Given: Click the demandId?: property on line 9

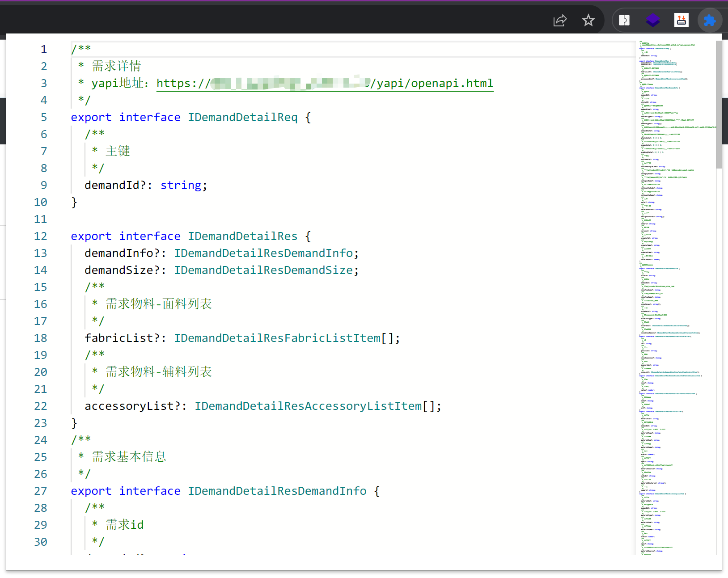Looking at the screenshot, I should (119, 185).
